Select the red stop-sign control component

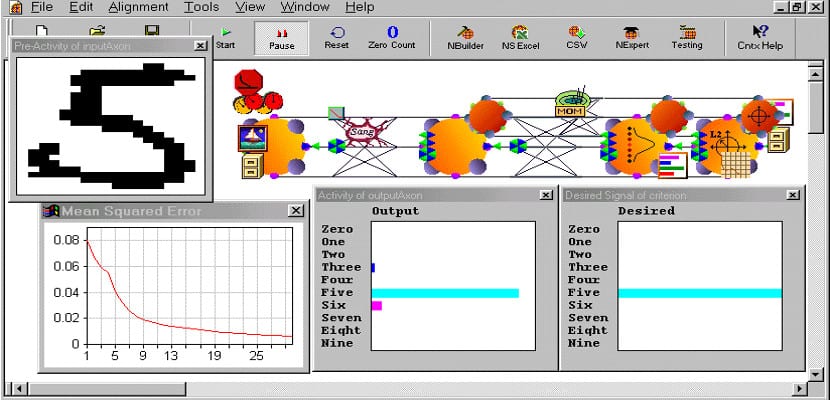(249, 83)
